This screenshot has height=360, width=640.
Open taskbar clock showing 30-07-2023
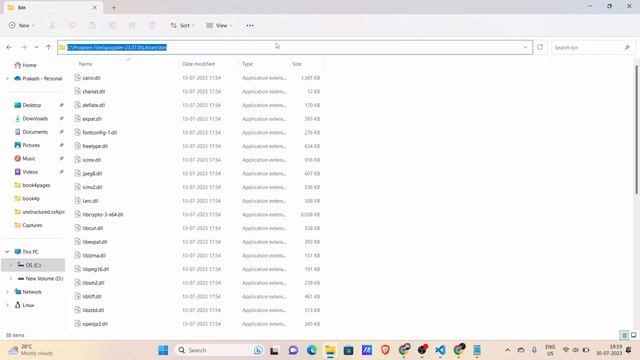pos(609,350)
